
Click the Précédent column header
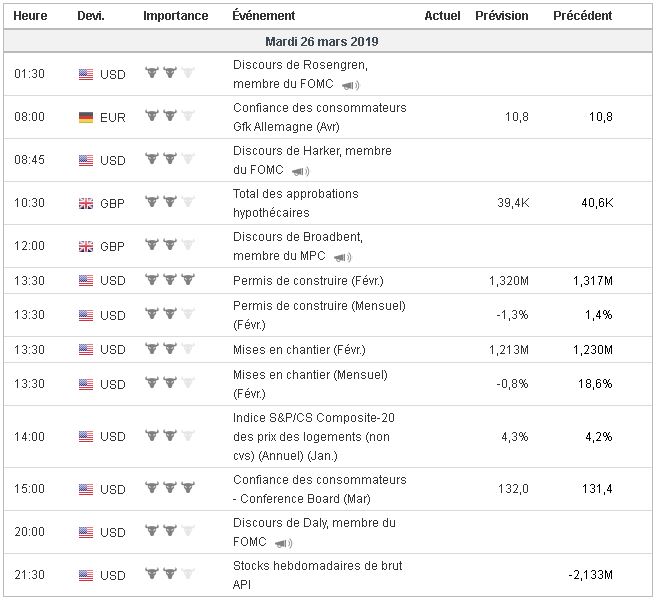pos(583,16)
